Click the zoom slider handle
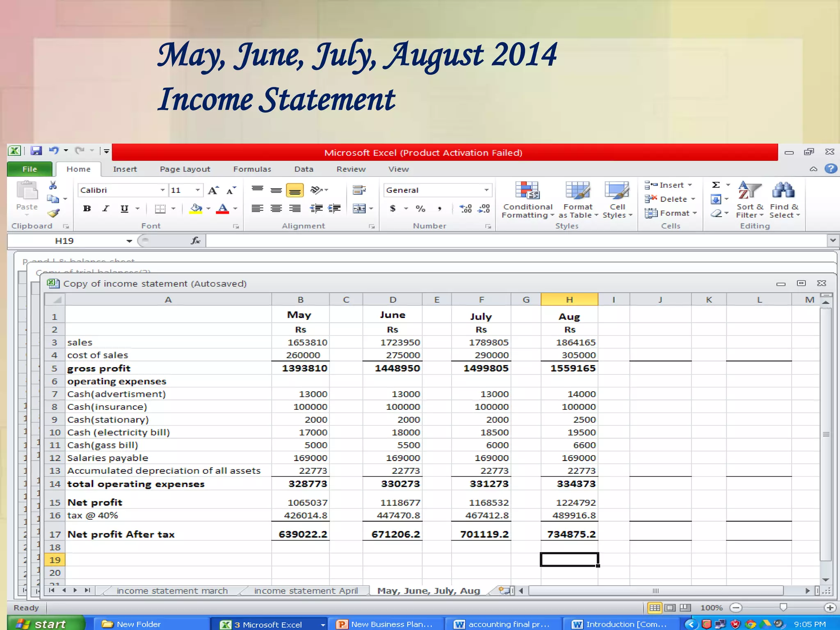The image size is (840, 630). tap(783, 607)
